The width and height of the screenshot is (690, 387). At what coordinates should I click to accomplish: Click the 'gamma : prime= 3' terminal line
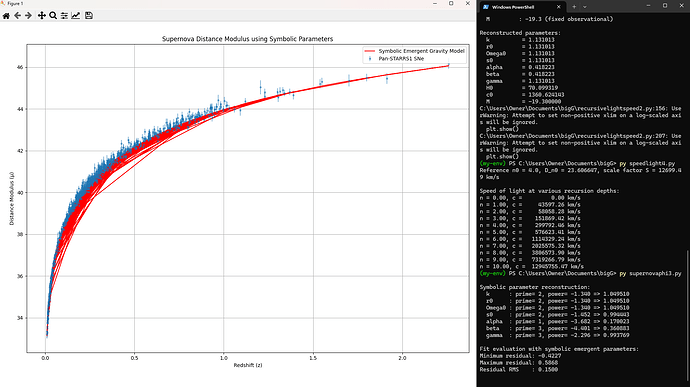point(558,335)
